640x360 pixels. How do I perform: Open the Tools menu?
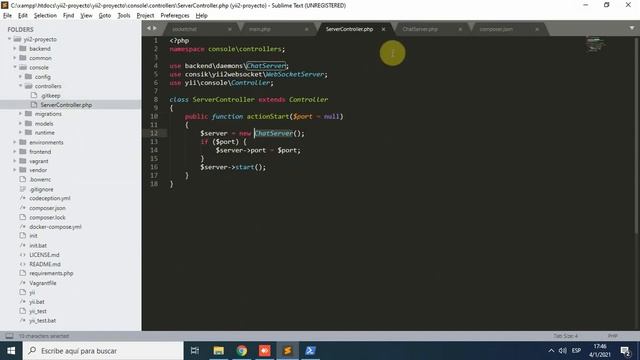(124, 16)
